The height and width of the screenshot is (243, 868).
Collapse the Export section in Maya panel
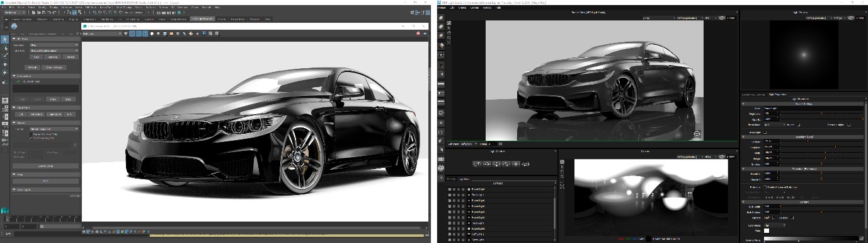(x=14, y=123)
